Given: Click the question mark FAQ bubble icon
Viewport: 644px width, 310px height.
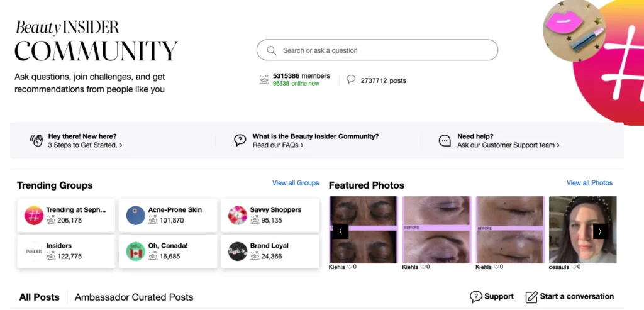Looking at the screenshot, I should 240,140.
